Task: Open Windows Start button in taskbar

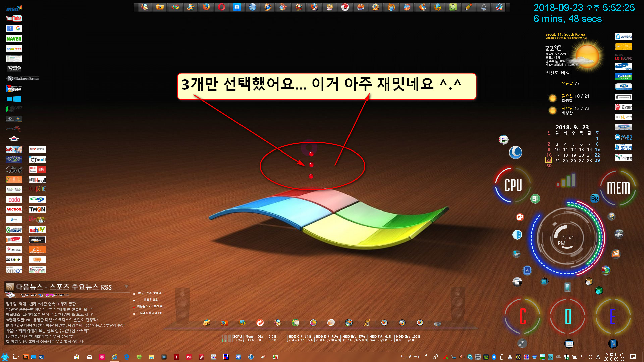Action: pyautogui.click(x=5, y=357)
